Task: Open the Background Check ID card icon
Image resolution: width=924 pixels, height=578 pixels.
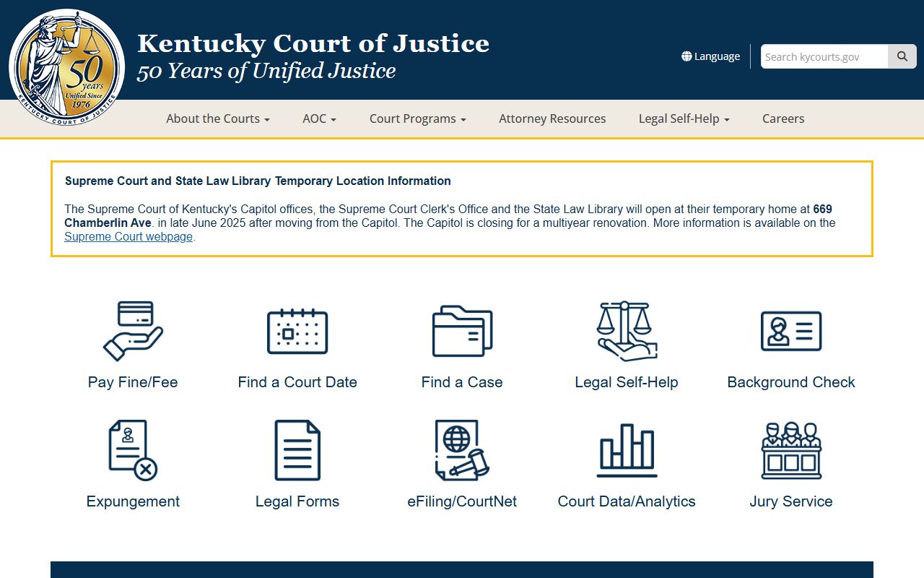Action: click(x=791, y=331)
